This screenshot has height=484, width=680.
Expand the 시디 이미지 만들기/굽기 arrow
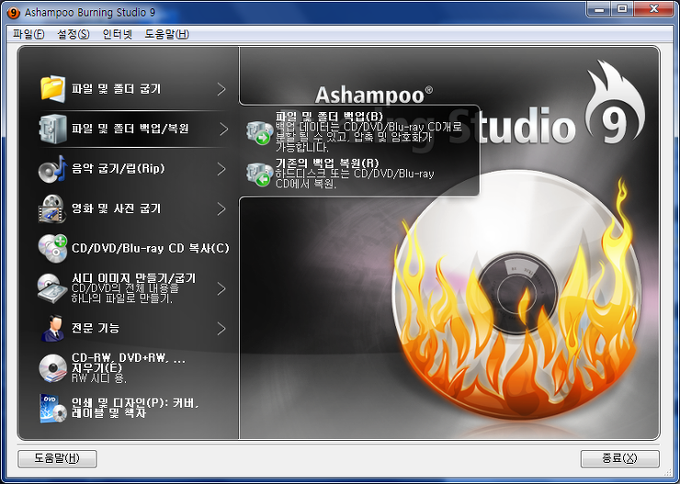point(222,288)
